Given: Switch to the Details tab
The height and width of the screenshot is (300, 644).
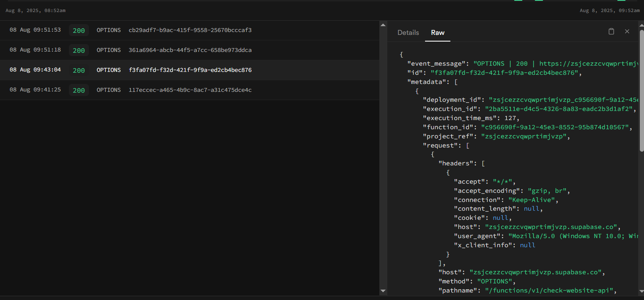Looking at the screenshot, I should [408, 32].
